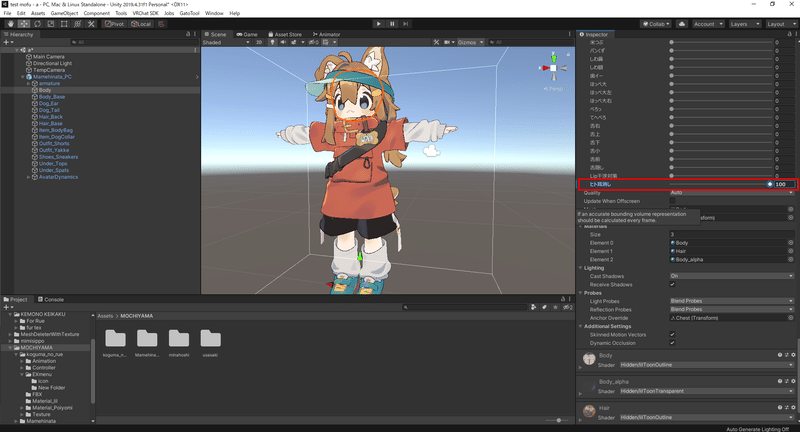The width and height of the screenshot is (800, 432).
Task: Open the Gizmos dropdown
Action: [470, 42]
